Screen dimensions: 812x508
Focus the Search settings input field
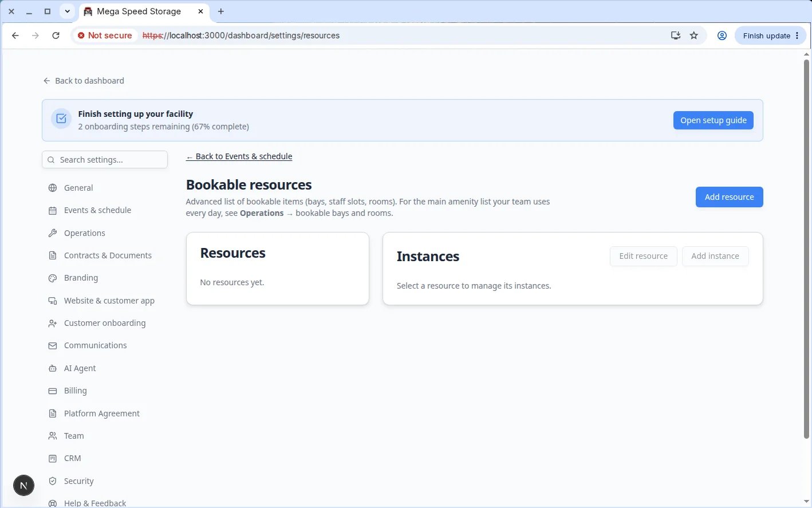coord(105,160)
